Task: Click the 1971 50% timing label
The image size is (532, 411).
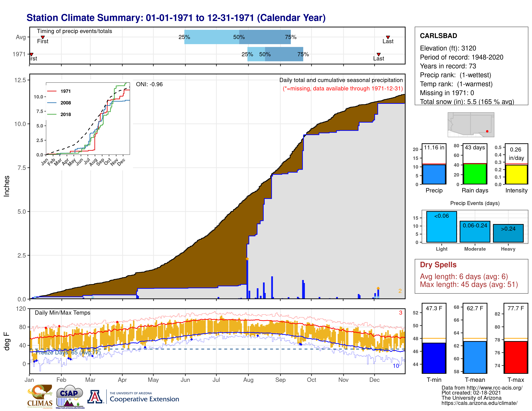Action: point(265,54)
